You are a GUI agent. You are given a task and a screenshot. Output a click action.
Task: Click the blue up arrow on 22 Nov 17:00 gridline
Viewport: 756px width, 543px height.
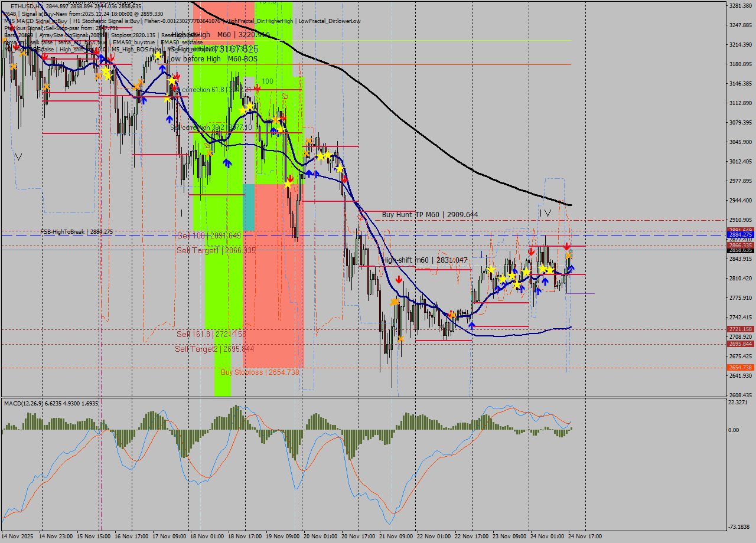click(x=471, y=325)
